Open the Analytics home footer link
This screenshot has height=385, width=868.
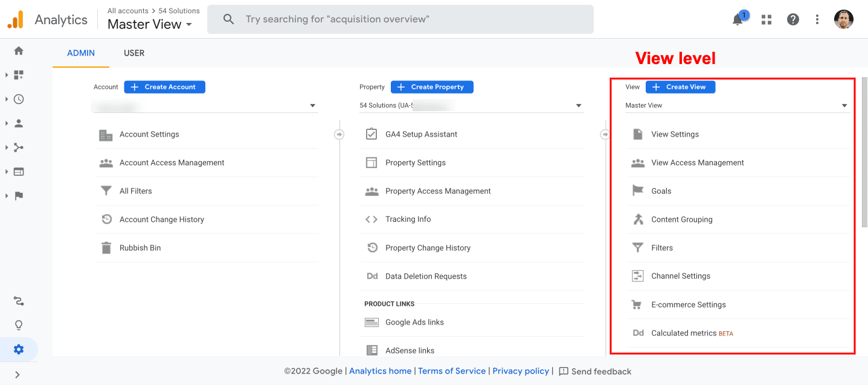[x=380, y=371]
